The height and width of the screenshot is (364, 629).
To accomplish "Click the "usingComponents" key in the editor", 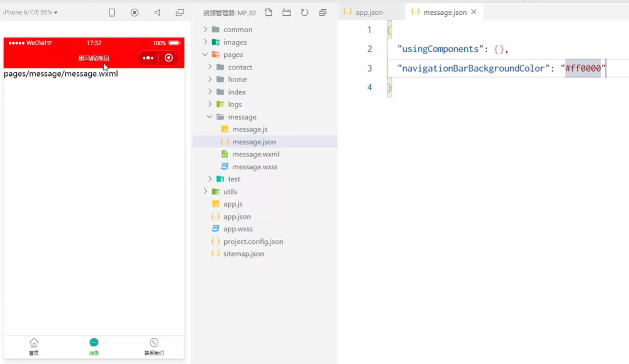I will (440, 49).
